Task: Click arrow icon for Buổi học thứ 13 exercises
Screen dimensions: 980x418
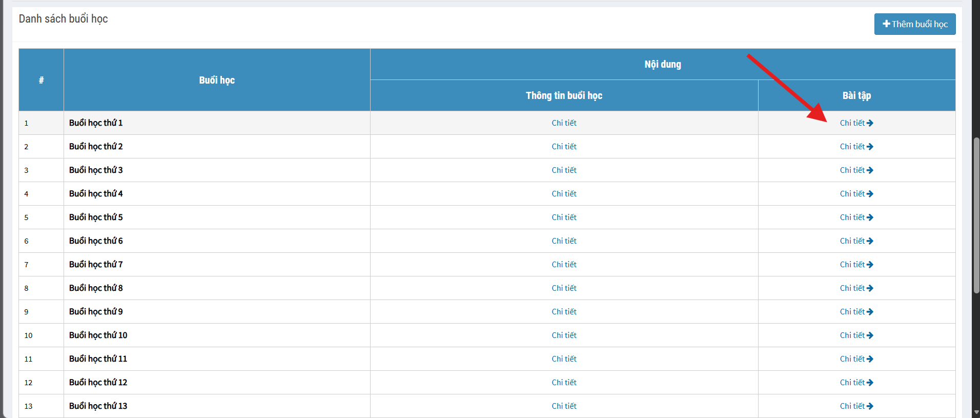Action: pos(870,406)
